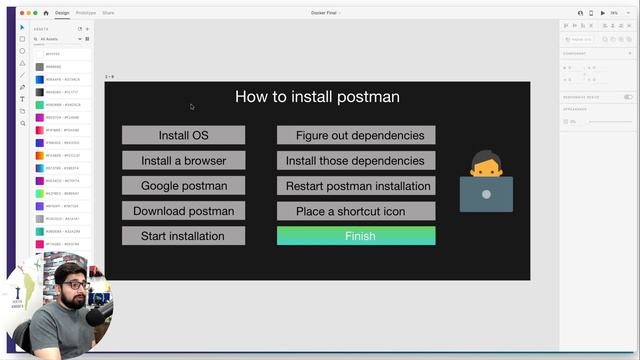This screenshot has height=360, width=640.
Task: Open mobile device preview icon
Action: pos(591,13)
